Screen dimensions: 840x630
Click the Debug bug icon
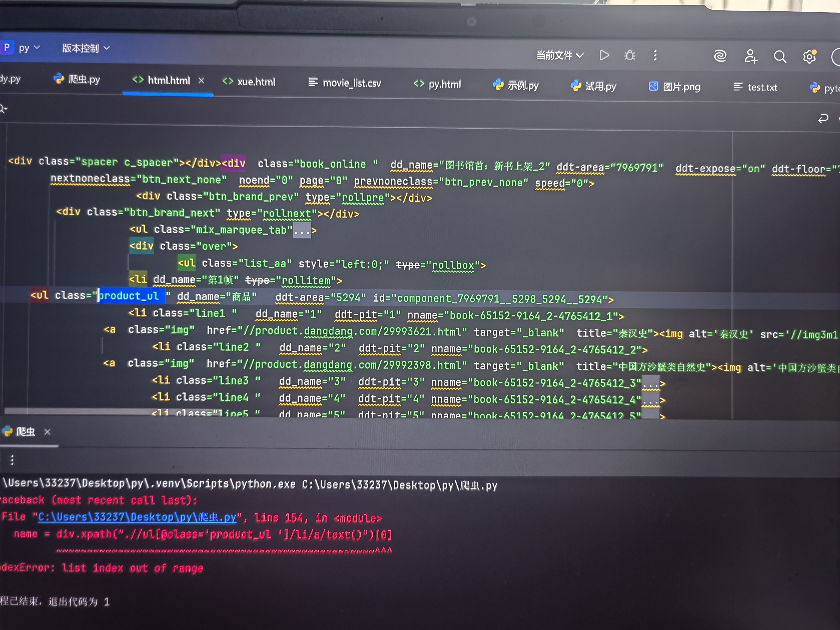630,56
